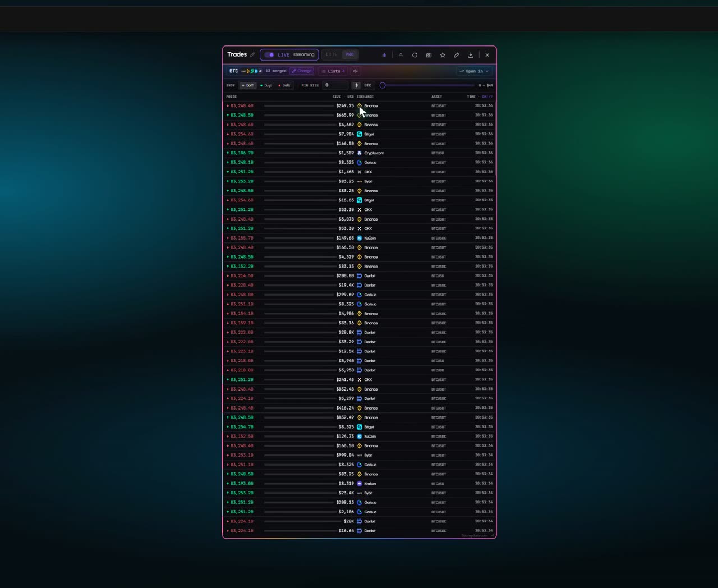Set min size unit to BTC

pos(368,85)
